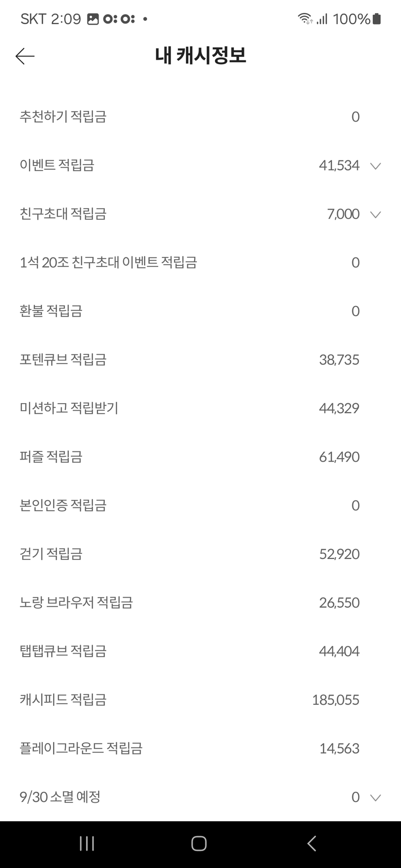This screenshot has height=868, width=401.
Task: Tap the back arrow in header
Action: pos(25,56)
